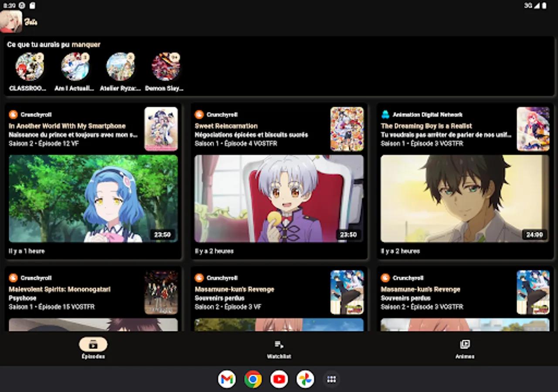The width and height of the screenshot is (558, 392).
Task: Open Masamune-kun's Revenge poster on the VF card
Action: coord(347,292)
